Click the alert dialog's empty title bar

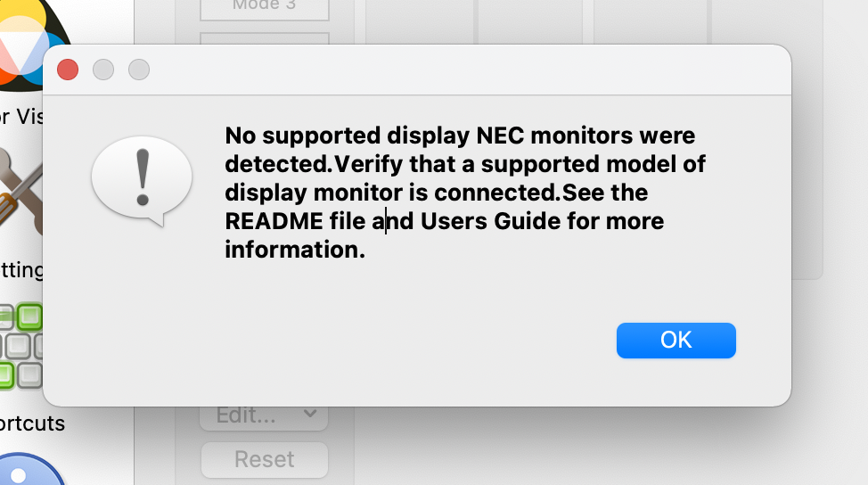point(446,70)
